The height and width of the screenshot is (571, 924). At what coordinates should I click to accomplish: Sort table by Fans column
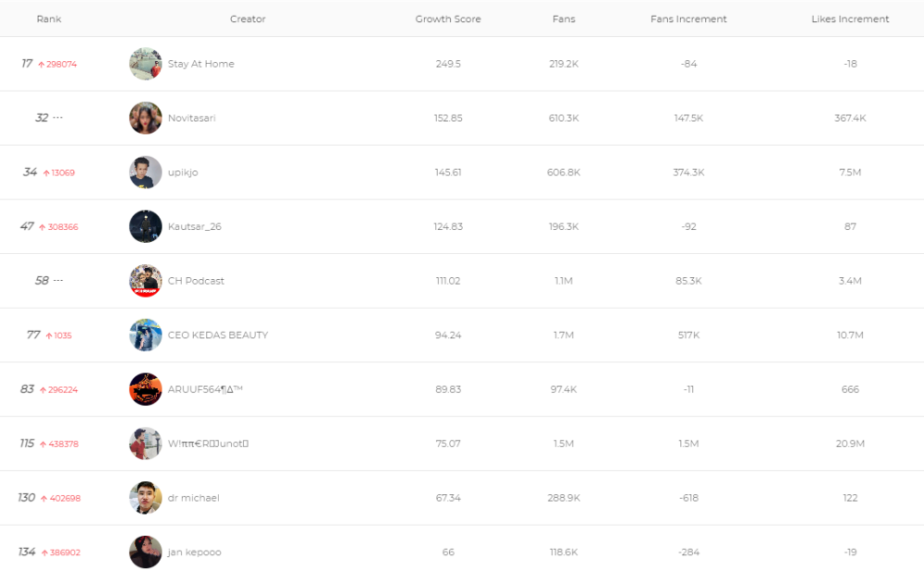pos(564,18)
